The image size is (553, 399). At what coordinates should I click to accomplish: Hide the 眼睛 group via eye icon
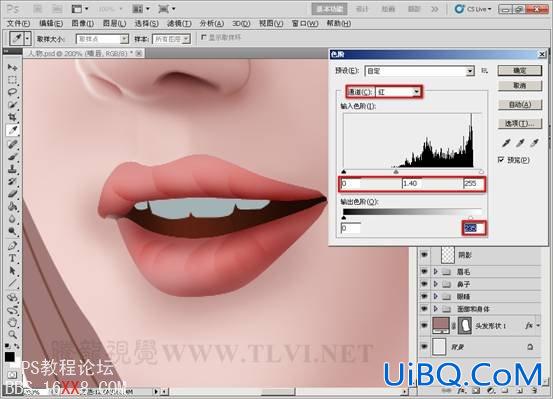click(x=424, y=296)
